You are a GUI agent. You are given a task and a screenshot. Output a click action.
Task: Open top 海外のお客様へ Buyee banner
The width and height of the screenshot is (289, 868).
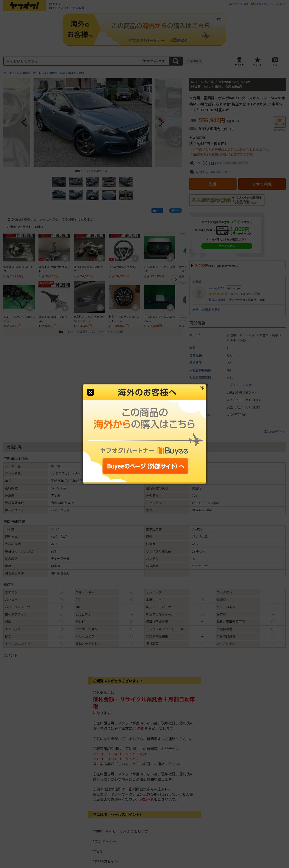coord(144,30)
